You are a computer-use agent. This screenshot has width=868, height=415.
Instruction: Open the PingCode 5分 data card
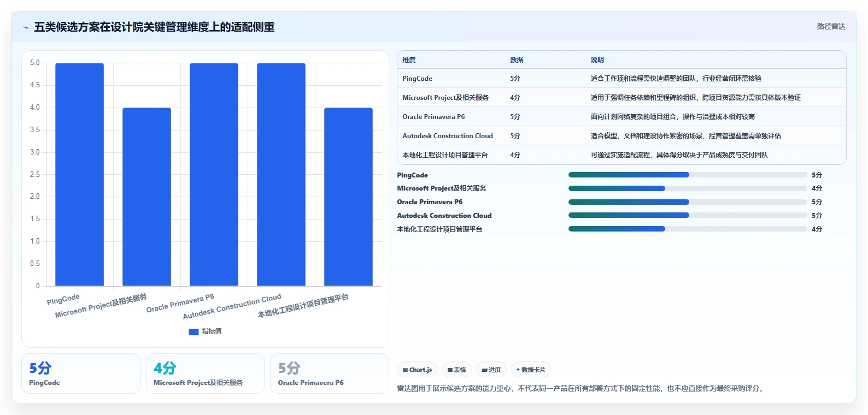click(x=81, y=373)
